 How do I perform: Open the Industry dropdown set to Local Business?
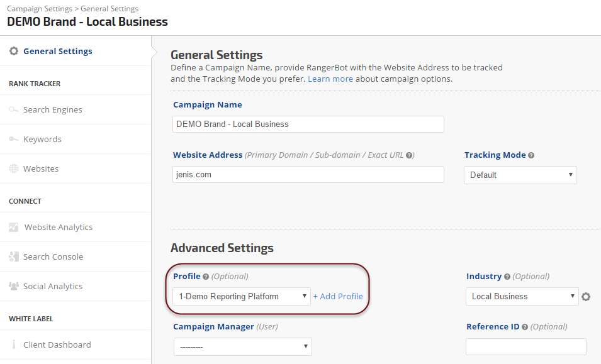pos(522,296)
